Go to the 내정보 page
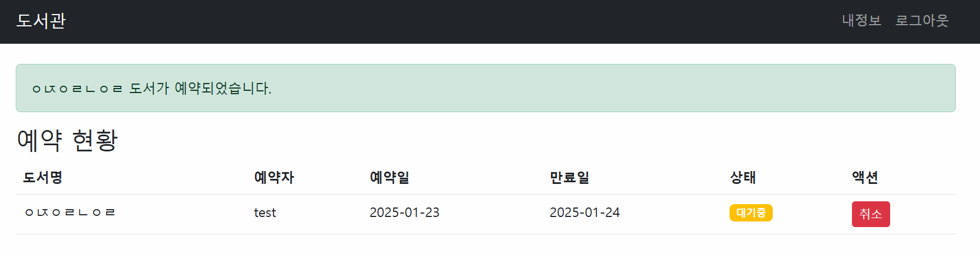The image size is (980, 254). point(862,21)
